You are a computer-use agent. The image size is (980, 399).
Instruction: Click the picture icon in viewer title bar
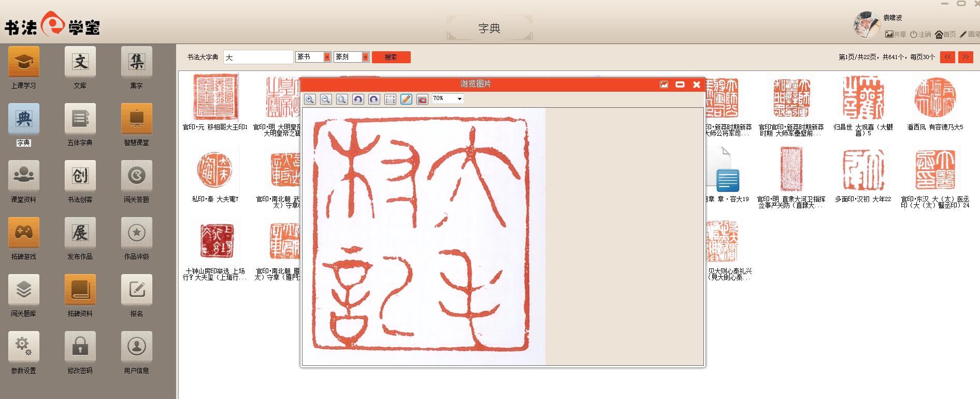point(664,84)
